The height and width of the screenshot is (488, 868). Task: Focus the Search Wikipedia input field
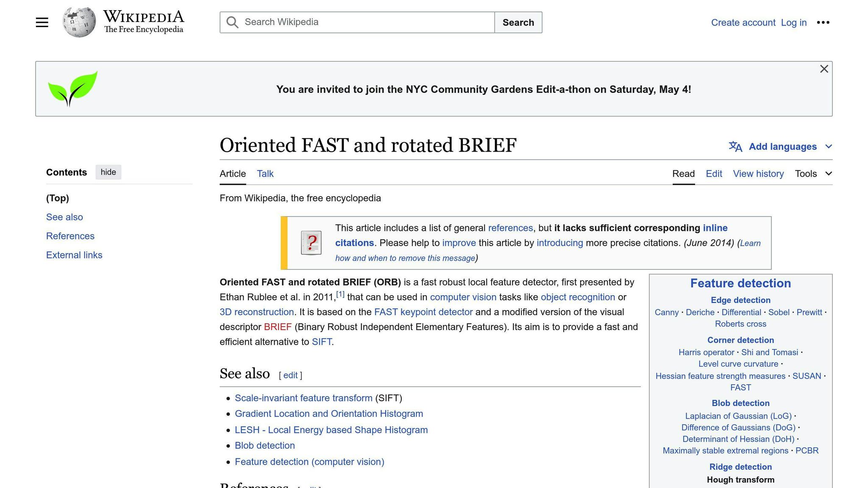click(x=357, y=22)
